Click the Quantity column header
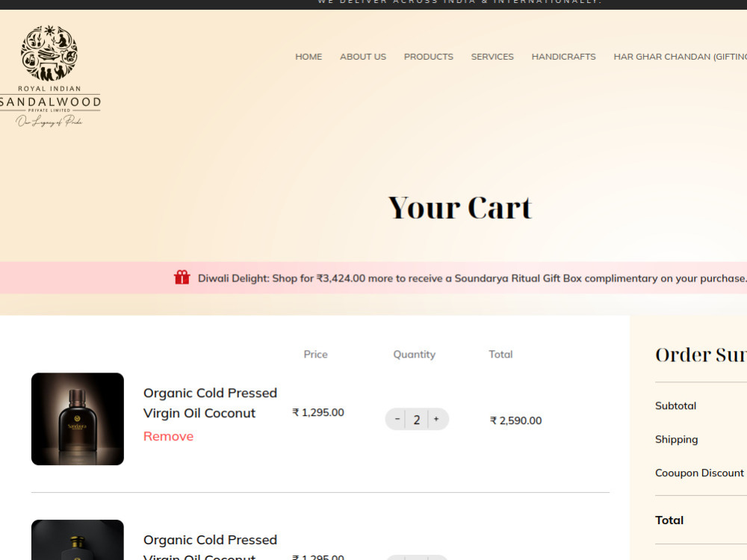Viewport: 747px width, 560px height. click(414, 354)
